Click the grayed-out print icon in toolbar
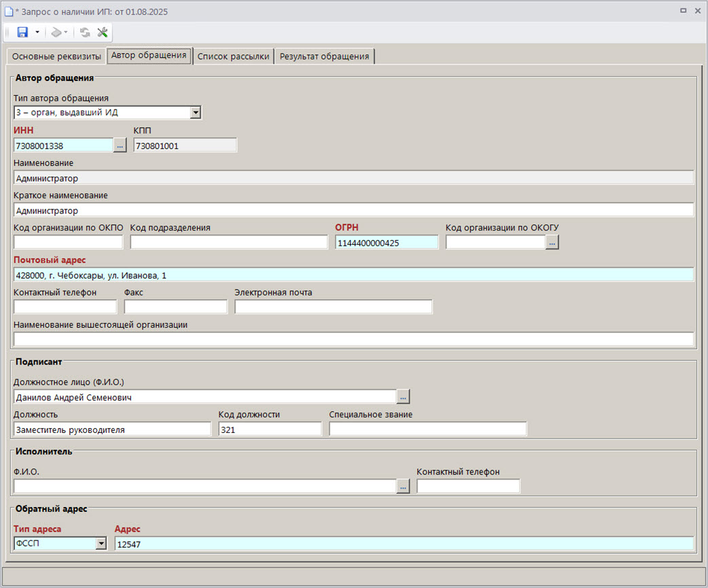 click(58, 32)
